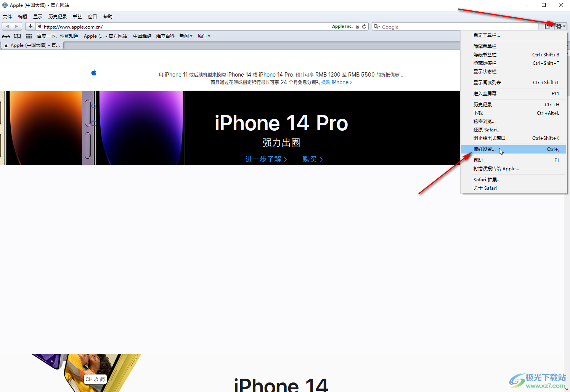Open the 显示 menu

[38, 17]
